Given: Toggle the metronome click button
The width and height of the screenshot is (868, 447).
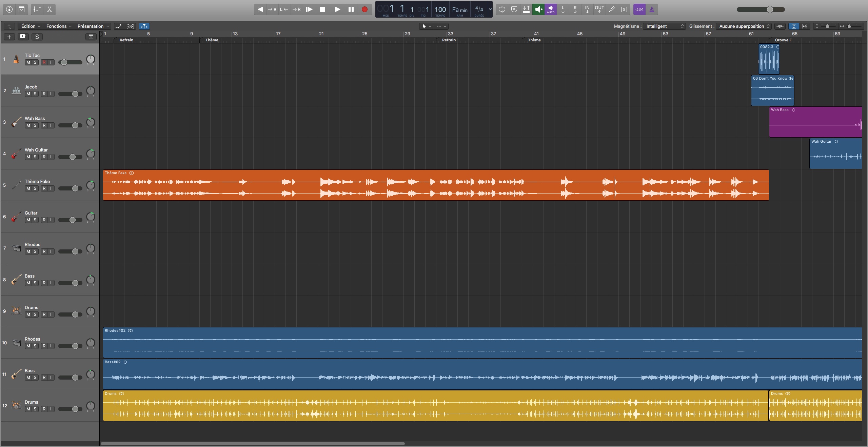Looking at the screenshot, I should pyautogui.click(x=652, y=9).
